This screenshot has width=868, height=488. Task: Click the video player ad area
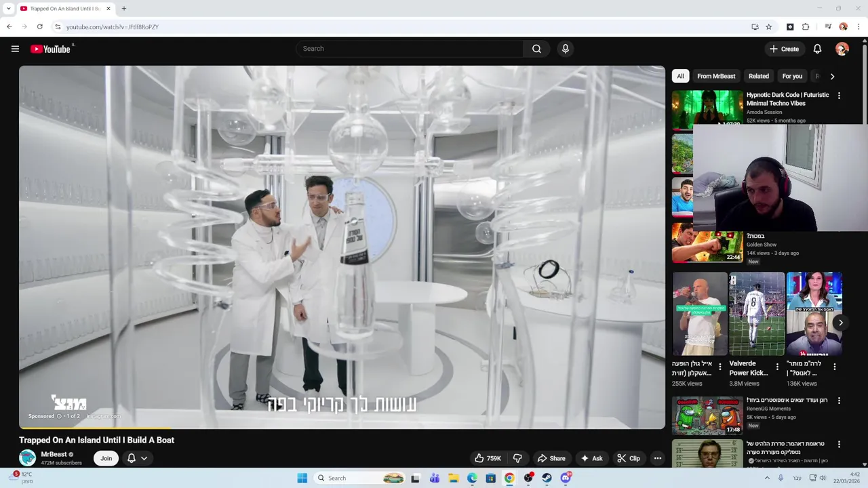342,247
